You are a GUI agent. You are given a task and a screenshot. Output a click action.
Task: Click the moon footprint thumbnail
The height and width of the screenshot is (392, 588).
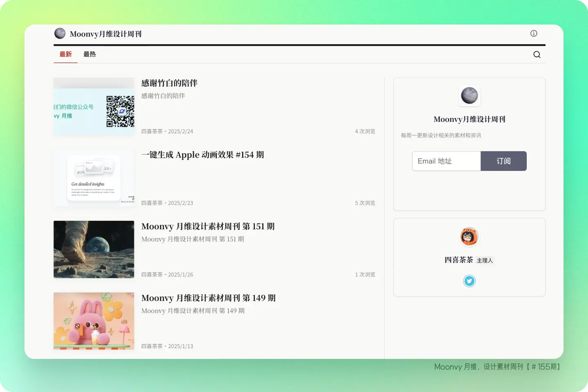(x=94, y=249)
